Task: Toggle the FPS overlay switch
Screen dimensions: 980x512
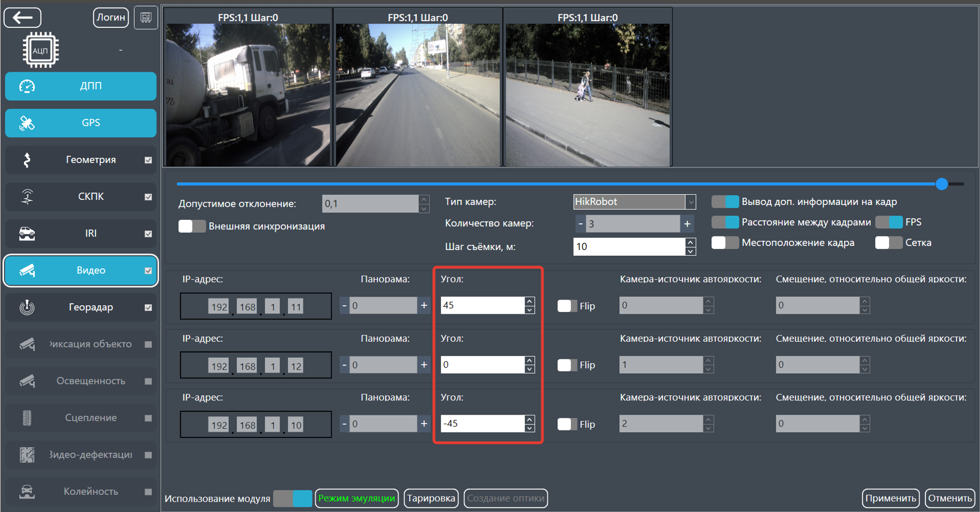Action: (889, 222)
